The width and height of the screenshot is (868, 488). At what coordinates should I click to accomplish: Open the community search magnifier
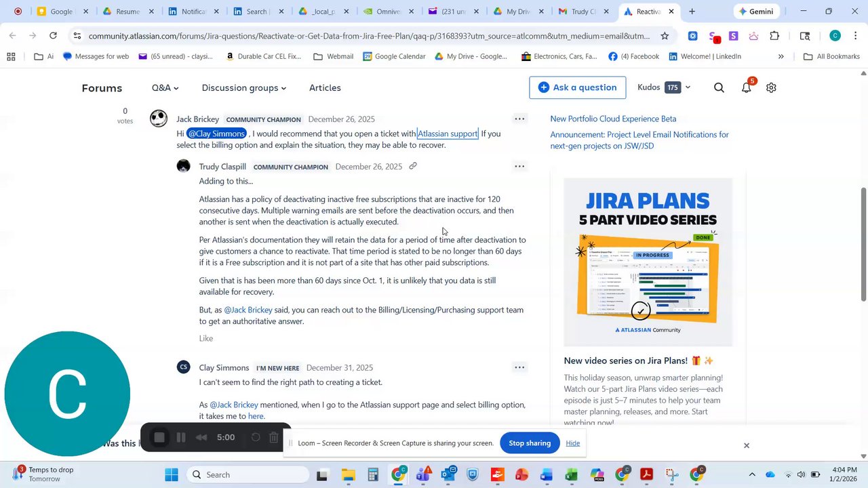[x=719, y=87]
